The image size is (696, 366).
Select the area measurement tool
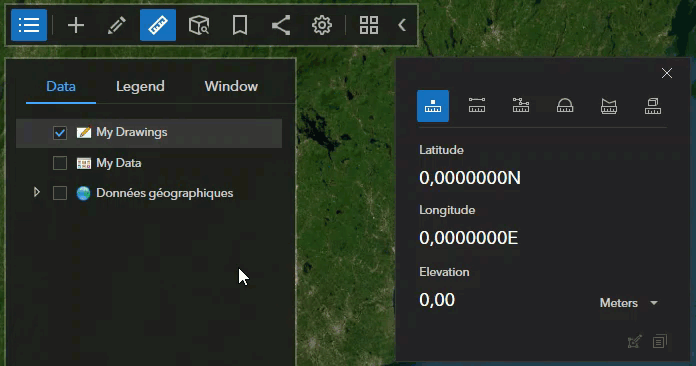(609, 106)
